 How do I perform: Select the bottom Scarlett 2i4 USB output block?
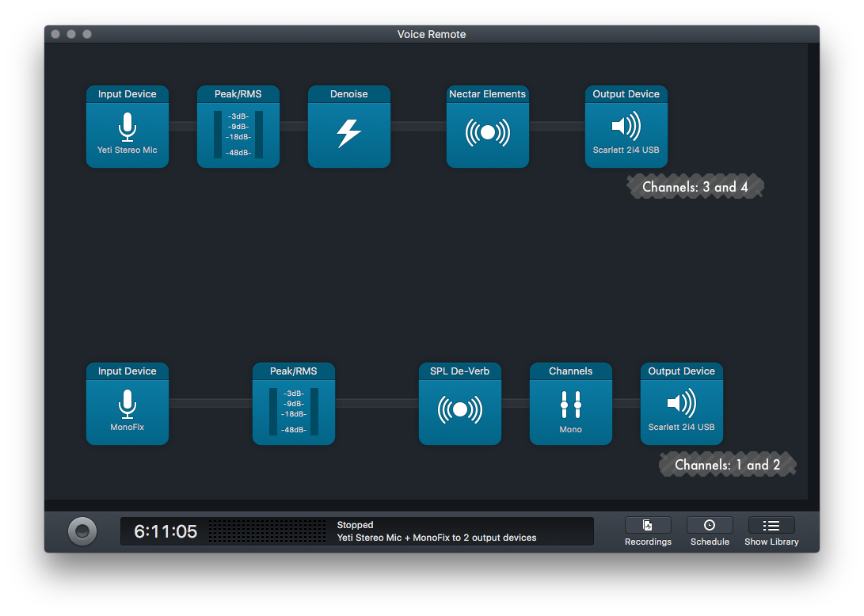(x=681, y=404)
